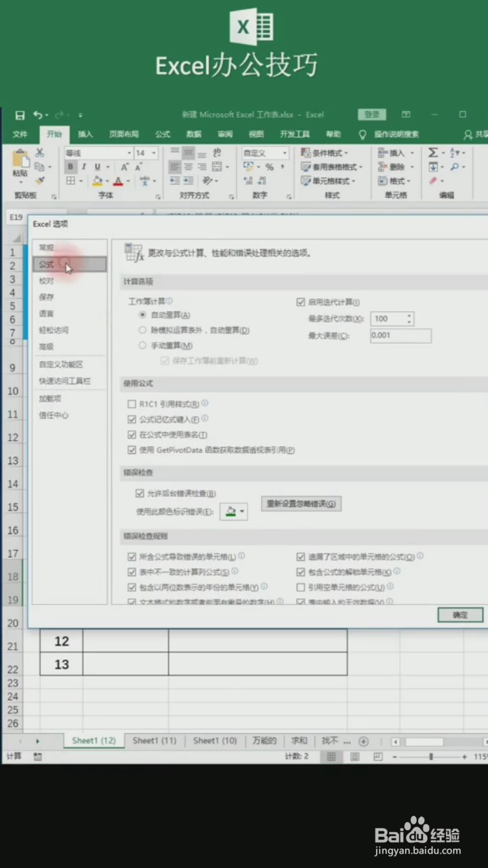Select Trust Center category in Excel Options

pyautogui.click(x=54, y=415)
